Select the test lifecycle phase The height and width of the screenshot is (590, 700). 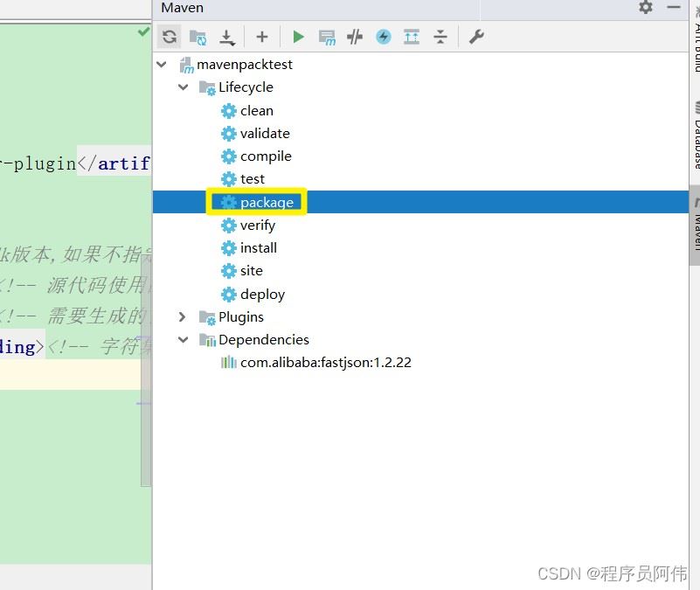click(253, 179)
